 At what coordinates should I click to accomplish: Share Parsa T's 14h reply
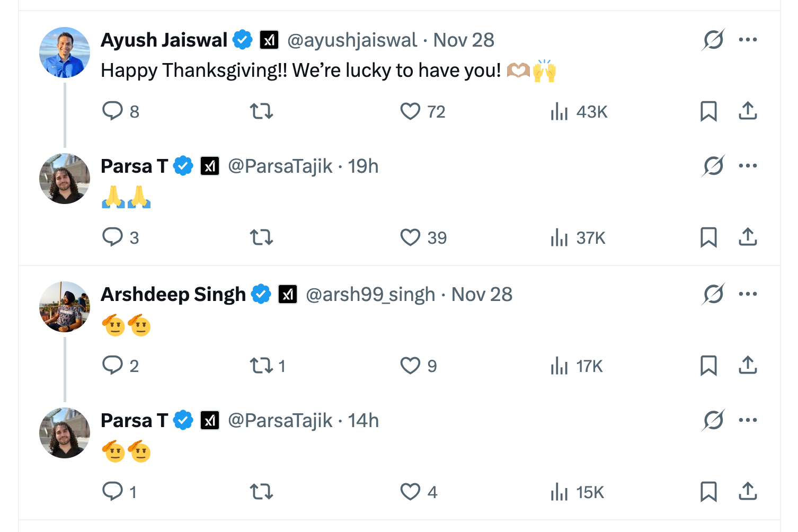(748, 492)
